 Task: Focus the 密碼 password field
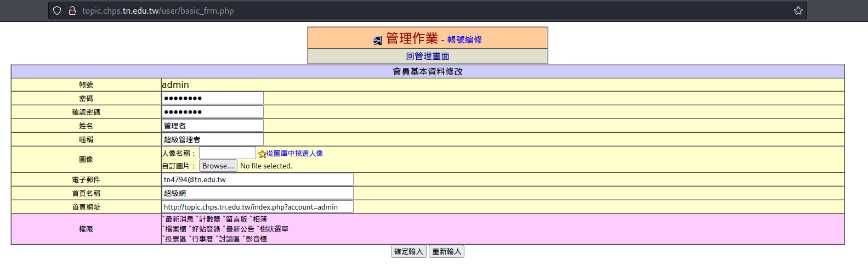[213, 98]
